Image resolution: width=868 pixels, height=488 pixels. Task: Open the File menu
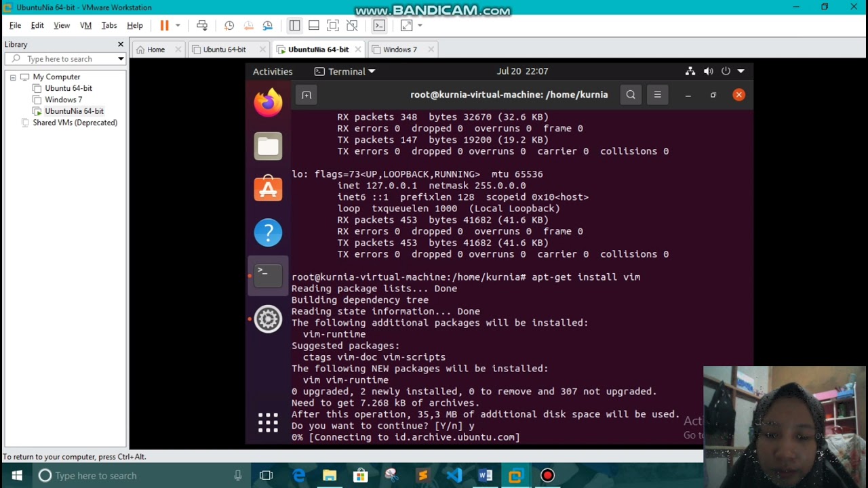15,25
